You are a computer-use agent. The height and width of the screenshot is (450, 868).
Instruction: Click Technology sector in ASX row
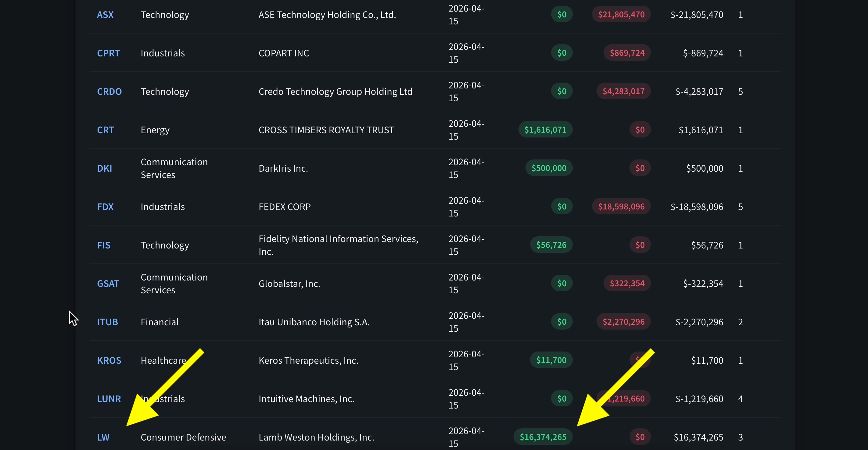(164, 15)
